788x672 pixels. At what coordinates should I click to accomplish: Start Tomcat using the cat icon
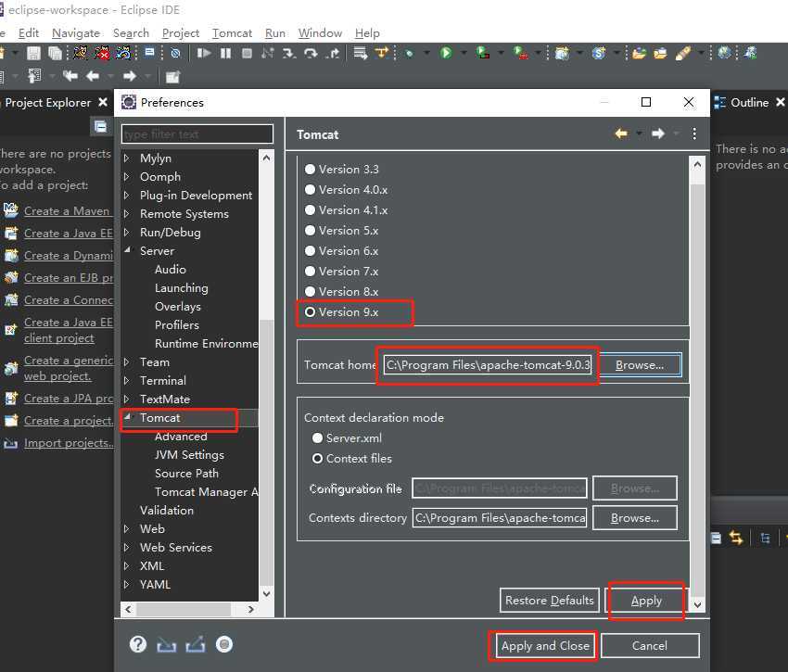click(x=81, y=52)
